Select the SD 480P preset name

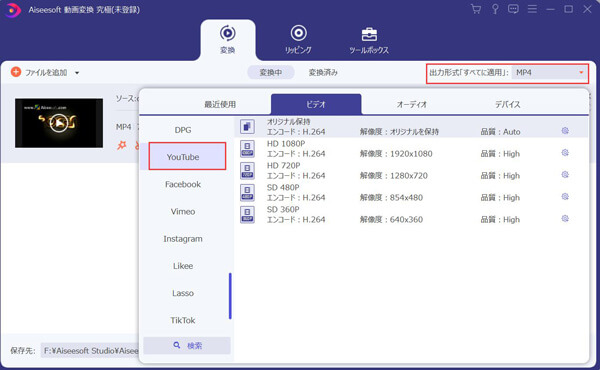283,187
